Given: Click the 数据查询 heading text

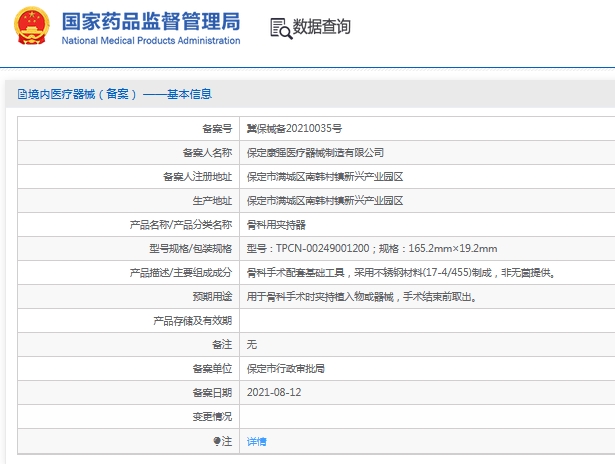Looking at the screenshot, I should pyautogui.click(x=322, y=27).
